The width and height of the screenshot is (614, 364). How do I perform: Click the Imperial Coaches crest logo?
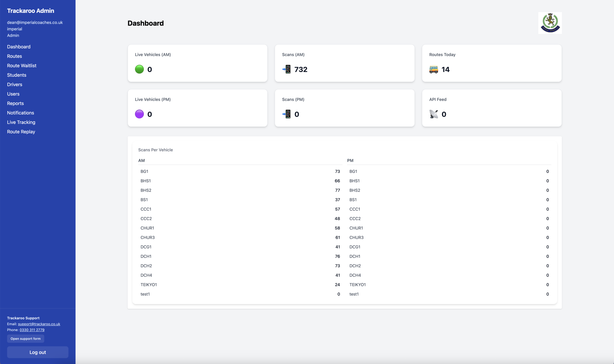point(550,23)
